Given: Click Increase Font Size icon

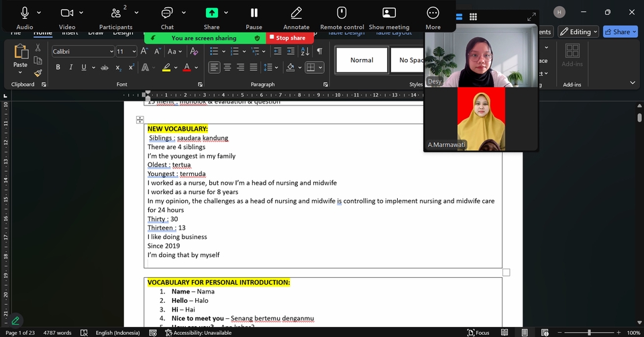Looking at the screenshot, I should click(144, 52).
